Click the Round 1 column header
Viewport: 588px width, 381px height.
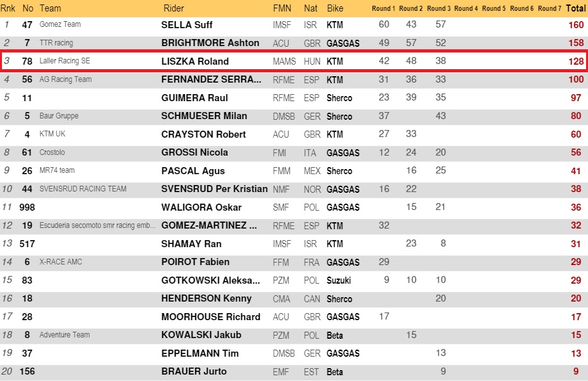[x=383, y=8]
